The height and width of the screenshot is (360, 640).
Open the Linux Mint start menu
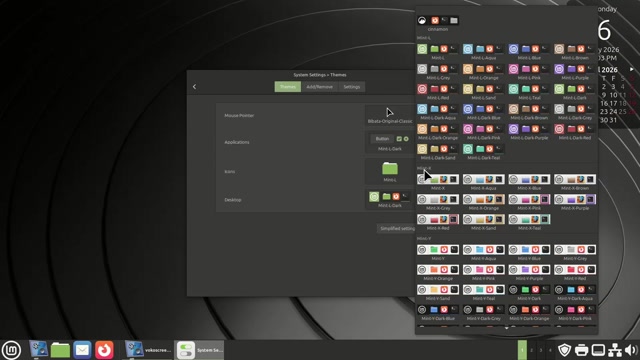click(11, 350)
